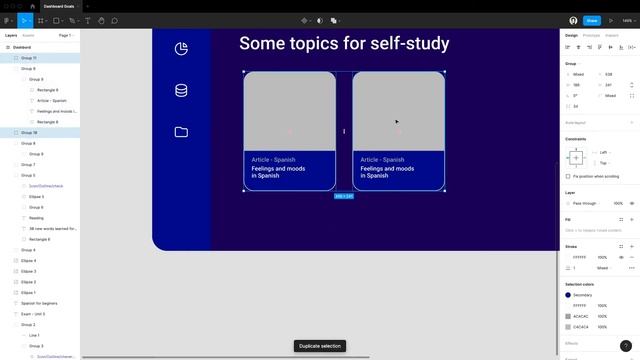Screen dimensions: 640x360
Task: Select the Hand tool
Action: (101, 20)
